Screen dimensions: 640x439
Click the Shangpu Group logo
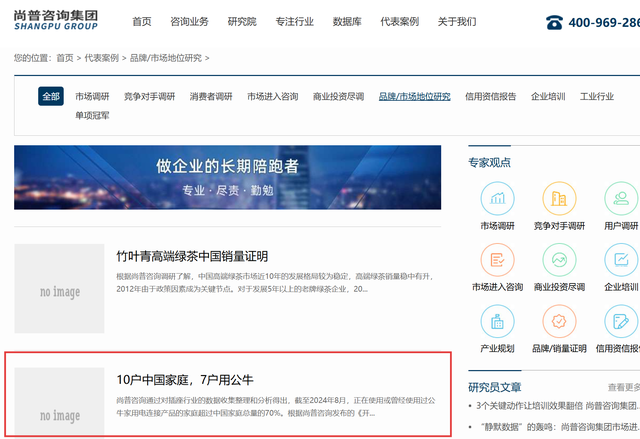pos(56,20)
